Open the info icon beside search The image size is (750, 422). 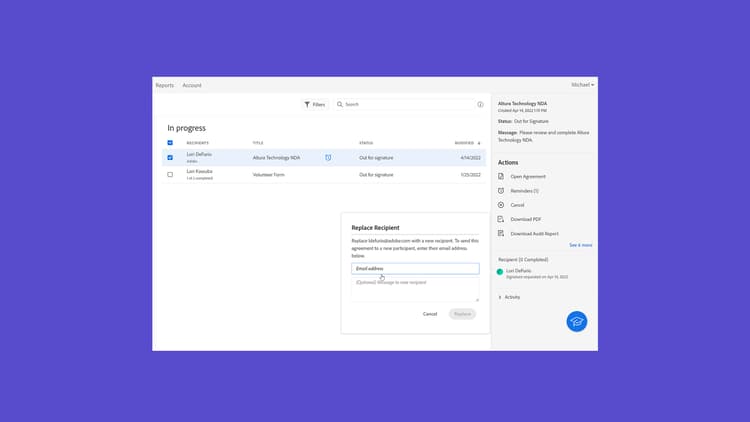[480, 104]
